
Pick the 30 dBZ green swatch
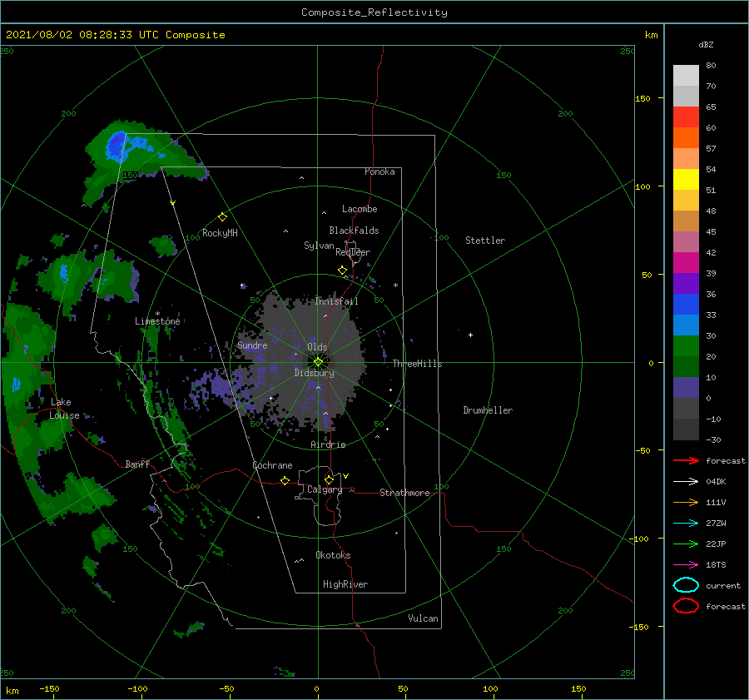click(686, 346)
